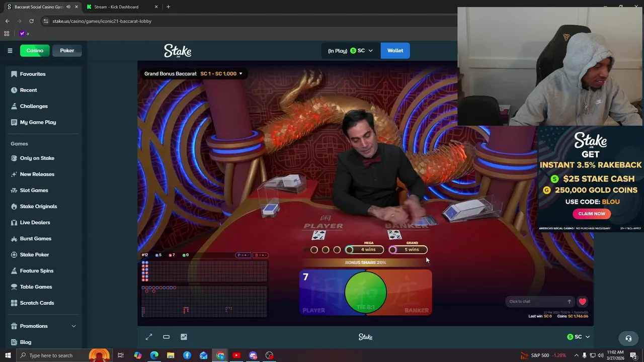Viewport: 644px width, 362px height.
Task: Click the Grand 5 wins bonus indicator
Action: click(408, 249)
